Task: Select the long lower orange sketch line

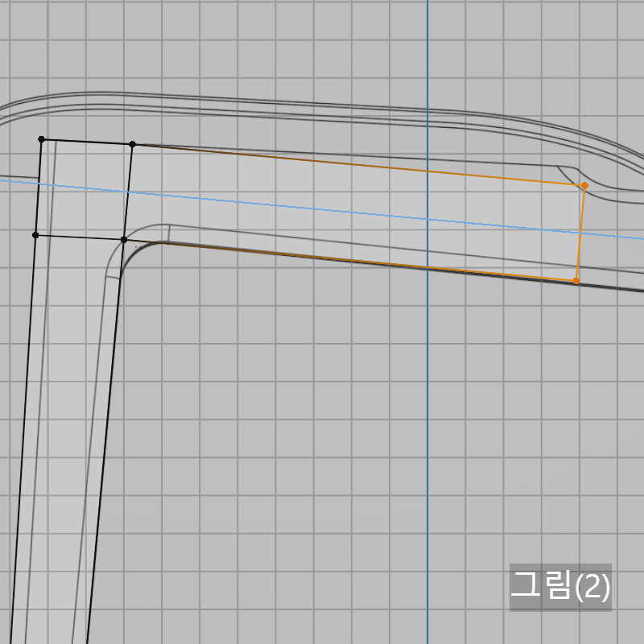Action: (350, 260)
